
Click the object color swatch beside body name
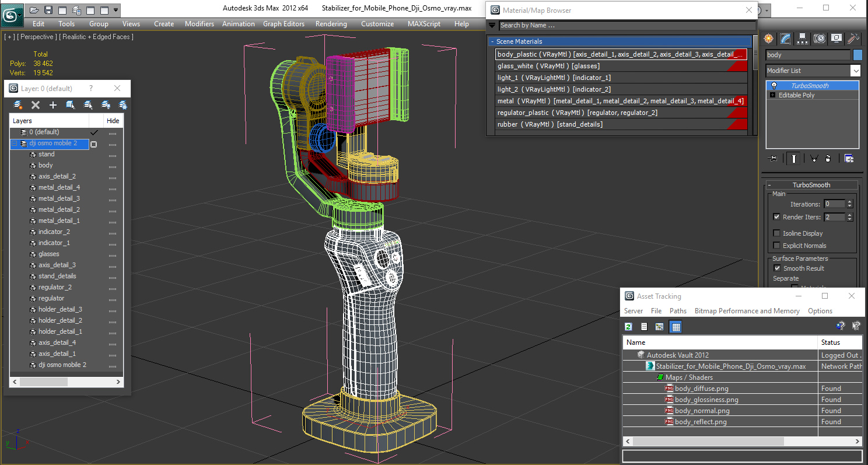[857, 55]
